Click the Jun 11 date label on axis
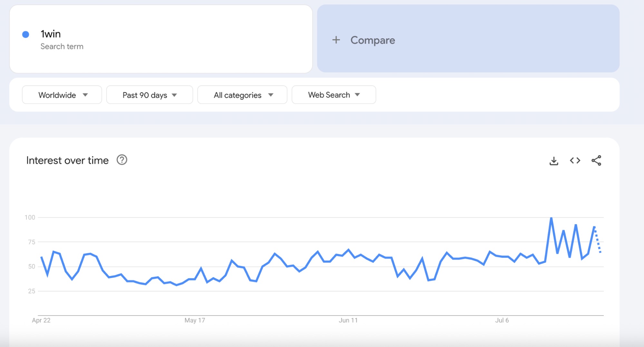Image resolution: width=644 pixels, height=347 pixels. click(x=348, y=320)
